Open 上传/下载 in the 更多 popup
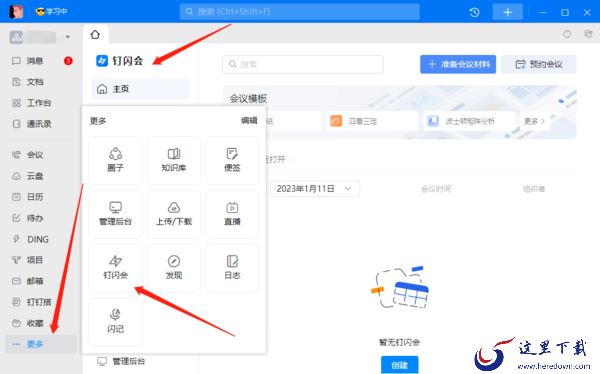Screen dimensions: 600x374 point(174,214)
